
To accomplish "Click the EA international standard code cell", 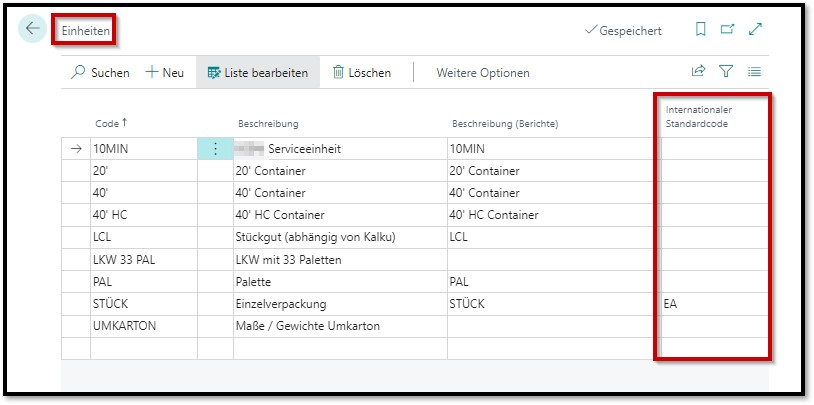I will click(x=710, y=303).
